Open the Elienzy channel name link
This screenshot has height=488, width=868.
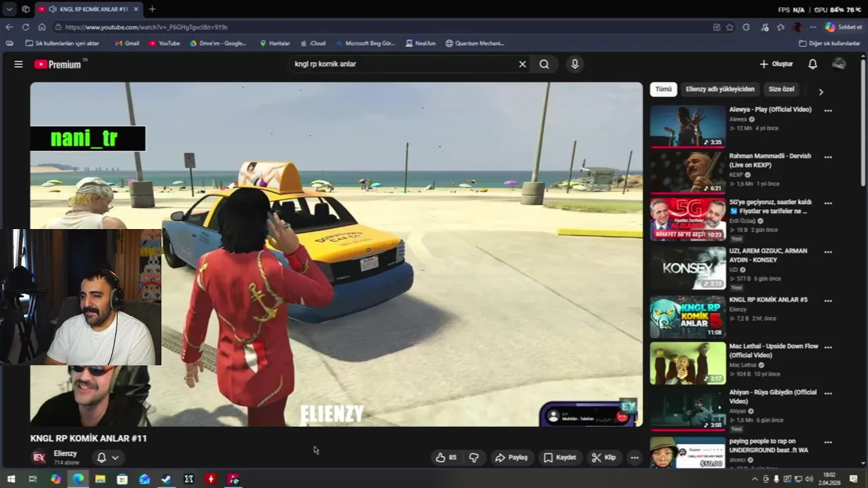click(65, 453)
